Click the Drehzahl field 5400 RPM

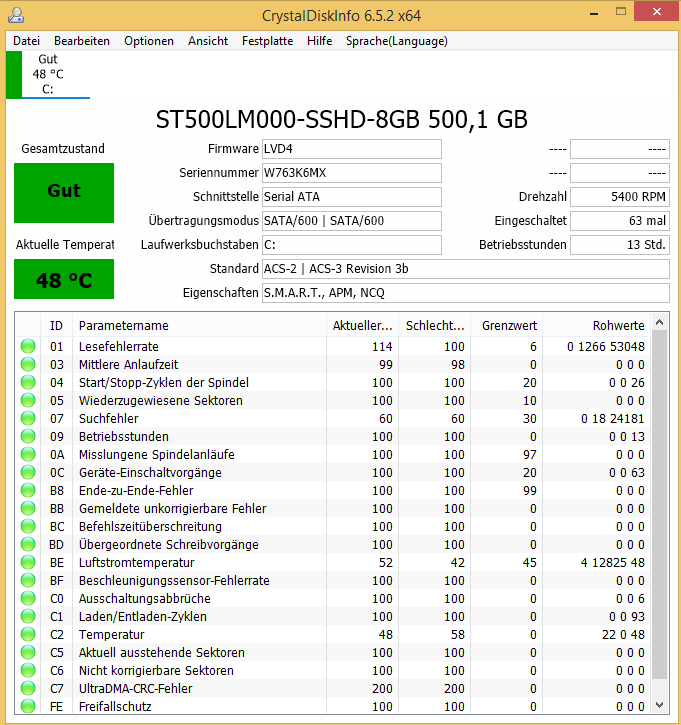tap(620, 197)
